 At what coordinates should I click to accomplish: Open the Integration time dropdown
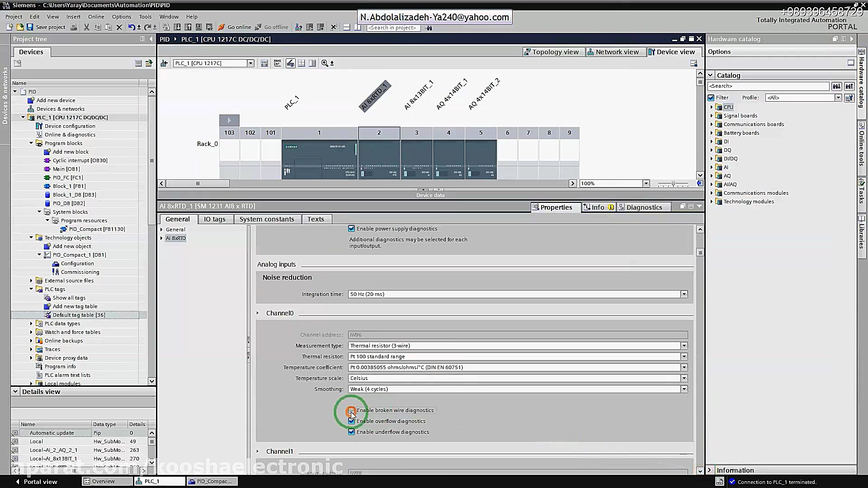(x=684, y=294)
